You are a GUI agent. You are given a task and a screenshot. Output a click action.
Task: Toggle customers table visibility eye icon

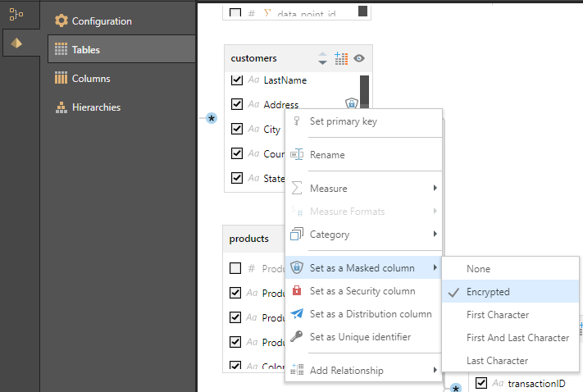(x=359, y=58)
